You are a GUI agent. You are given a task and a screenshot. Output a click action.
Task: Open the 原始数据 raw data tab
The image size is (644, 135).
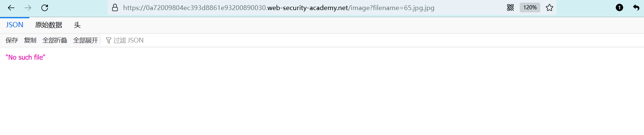click(49, 25)
